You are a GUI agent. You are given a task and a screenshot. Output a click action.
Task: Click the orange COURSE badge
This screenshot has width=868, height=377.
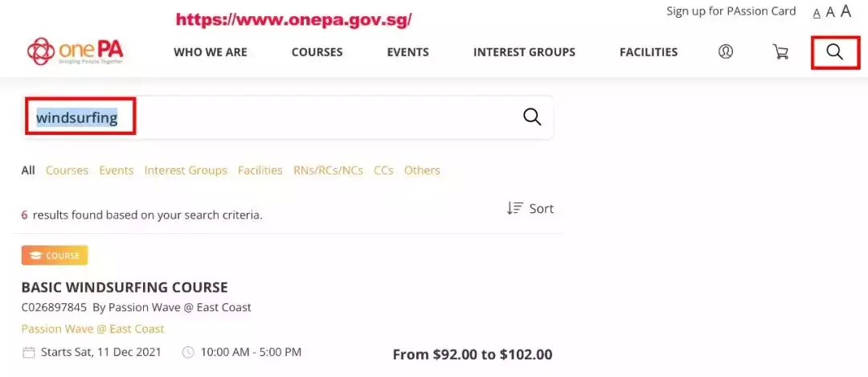(55, 256)
